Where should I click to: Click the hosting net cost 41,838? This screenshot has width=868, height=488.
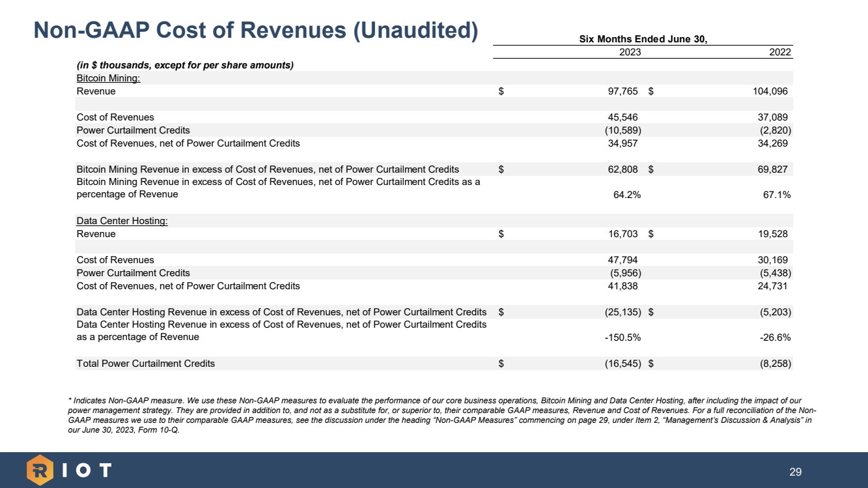623,286
